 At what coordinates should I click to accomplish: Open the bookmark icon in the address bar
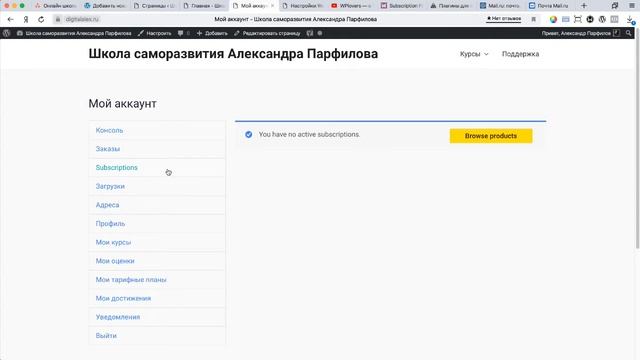click(x=533, y=19)
